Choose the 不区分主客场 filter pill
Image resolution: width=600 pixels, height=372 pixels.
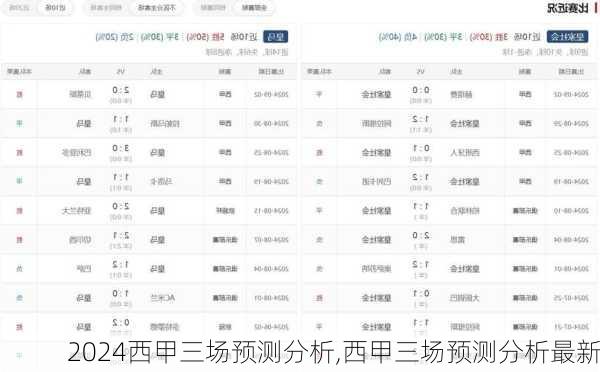pos(157,8)
